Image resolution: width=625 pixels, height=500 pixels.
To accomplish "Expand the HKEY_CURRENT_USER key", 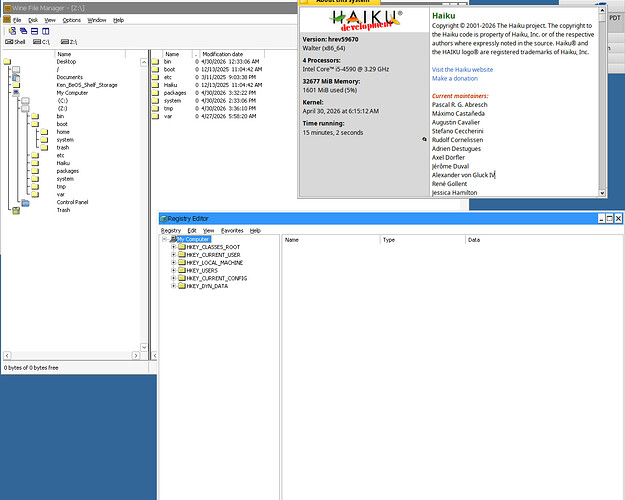I will click(x=173, y=255).
